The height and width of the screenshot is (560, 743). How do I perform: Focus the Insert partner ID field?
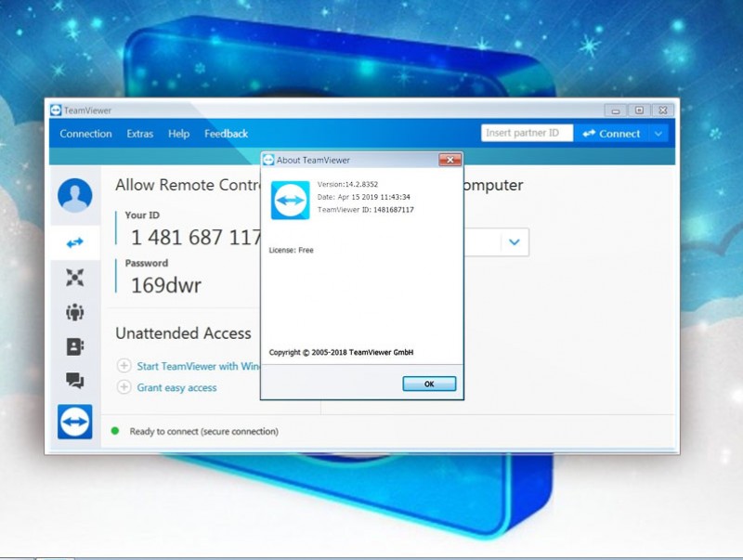coord(527,133)
